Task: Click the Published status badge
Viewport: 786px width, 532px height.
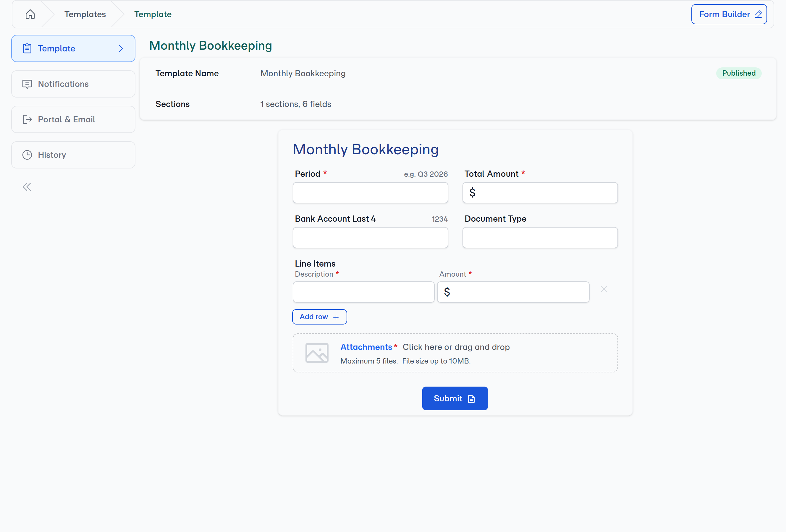Action: click(738, 73)
